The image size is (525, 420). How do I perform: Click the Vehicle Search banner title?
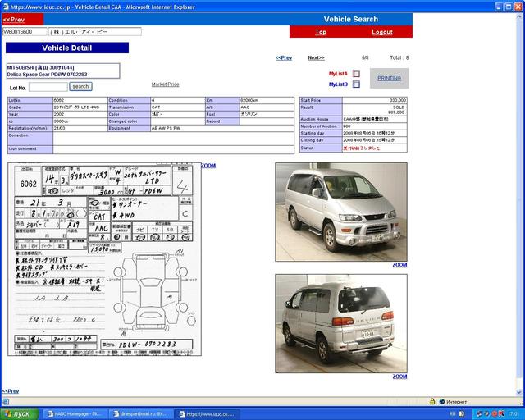(350, 20)
